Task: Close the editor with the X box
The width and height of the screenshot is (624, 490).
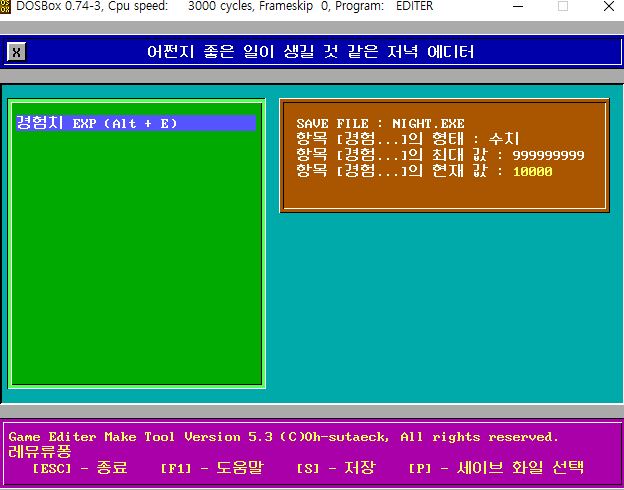Action: click(16, 52)
